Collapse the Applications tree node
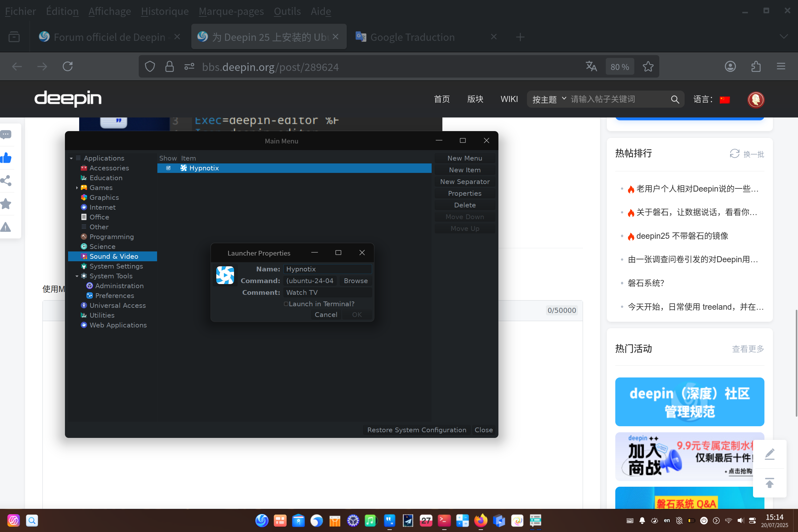This screenshot has height=532, width=798. coord(71,158)
